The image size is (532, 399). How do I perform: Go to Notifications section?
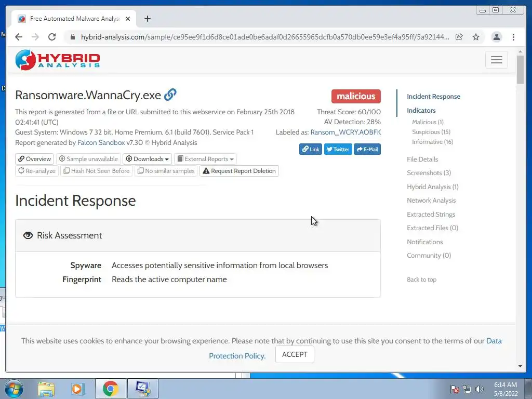[x=425, y=242]
